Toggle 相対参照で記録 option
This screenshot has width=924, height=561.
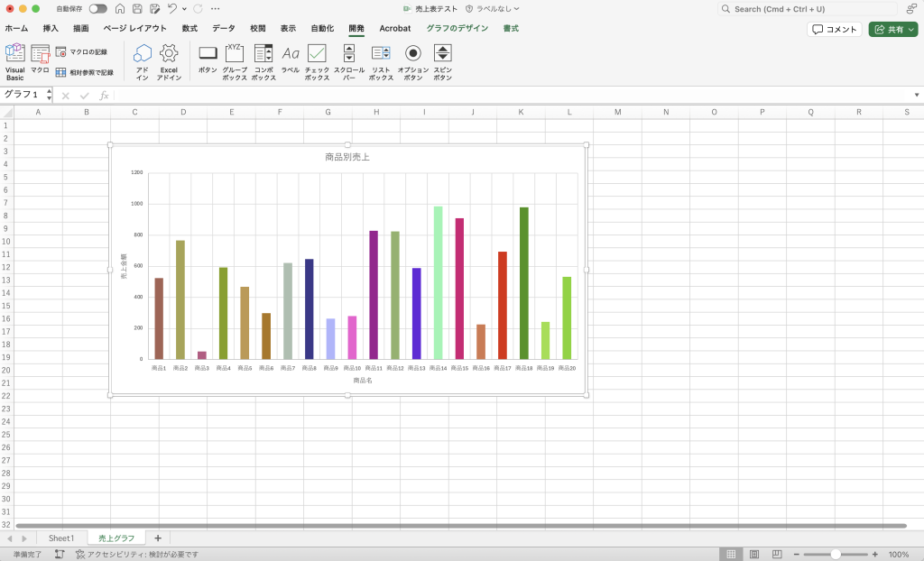tap(85, 72)
